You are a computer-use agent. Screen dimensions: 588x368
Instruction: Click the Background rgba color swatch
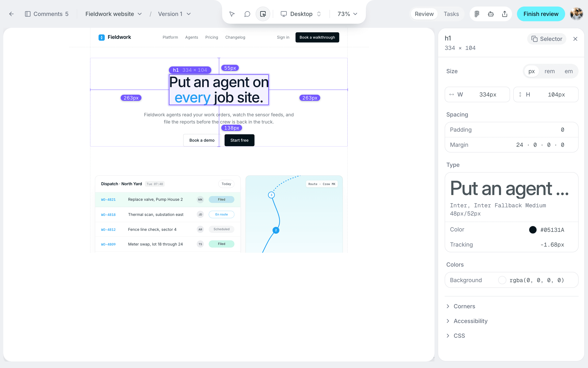[x=502, y=280]
